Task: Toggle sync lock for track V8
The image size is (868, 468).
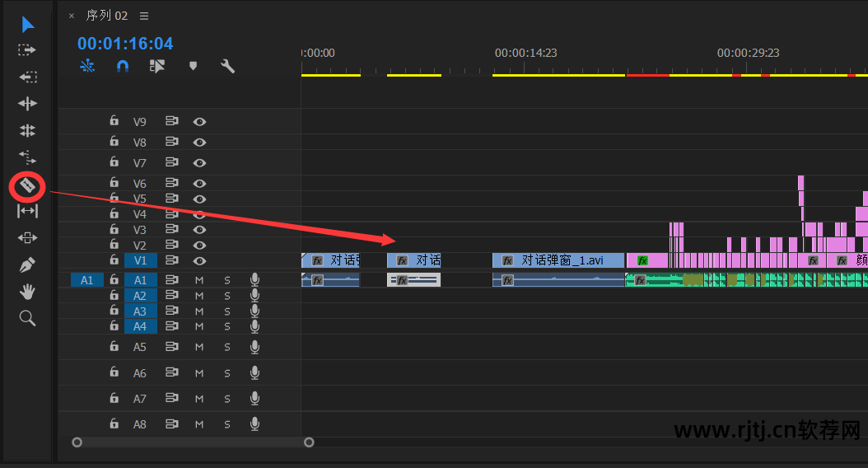Action: [x=171, y=141]
